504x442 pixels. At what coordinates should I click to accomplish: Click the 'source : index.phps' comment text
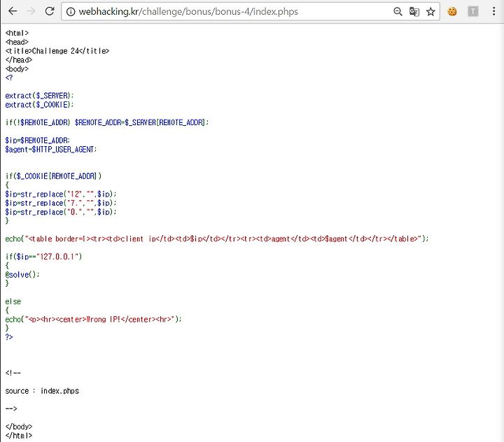click(x=42, y=391)
